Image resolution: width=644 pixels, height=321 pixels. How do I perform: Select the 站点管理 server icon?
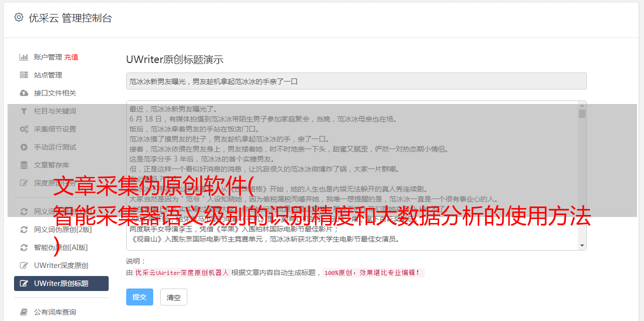pyautogui.click(x=24, y=75)
